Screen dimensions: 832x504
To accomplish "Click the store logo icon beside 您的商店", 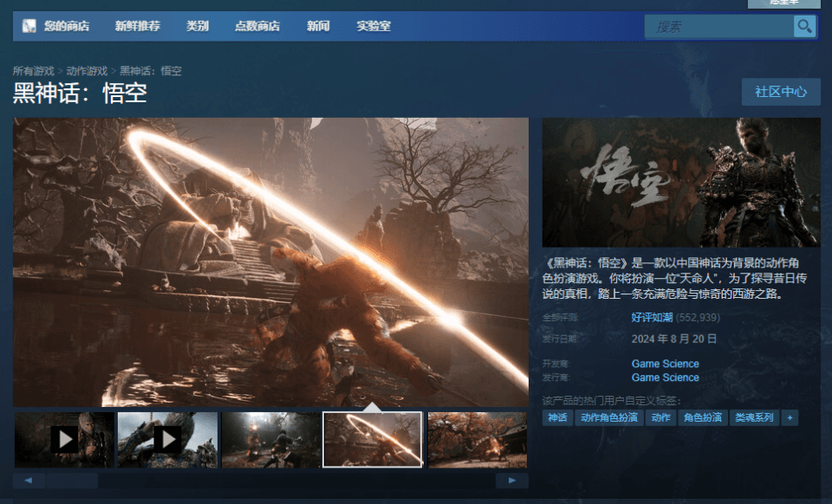I will 29,25.
